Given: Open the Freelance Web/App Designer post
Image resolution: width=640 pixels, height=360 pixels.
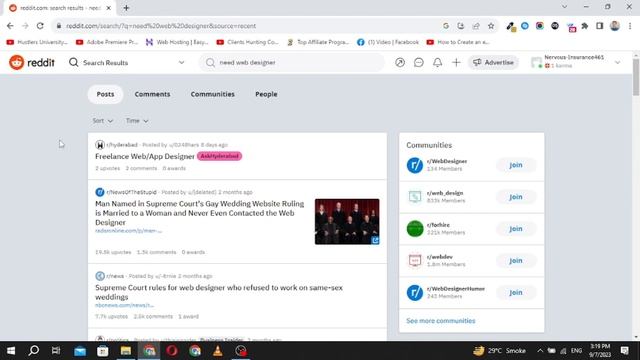Looking at the screenshot, I should 145,156.
